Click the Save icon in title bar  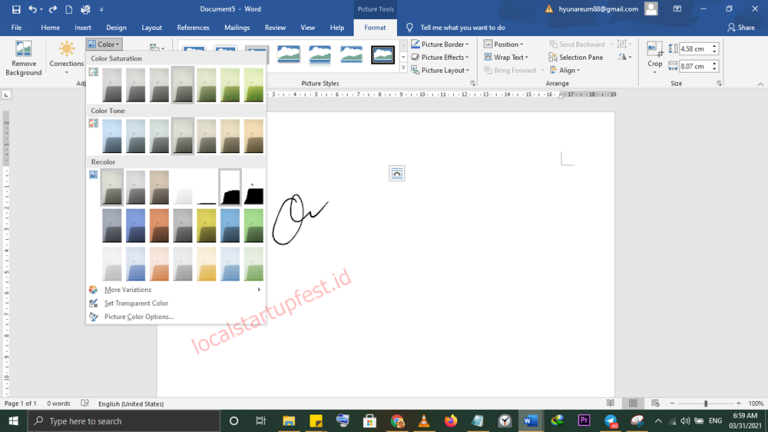(x=16, y=9)
